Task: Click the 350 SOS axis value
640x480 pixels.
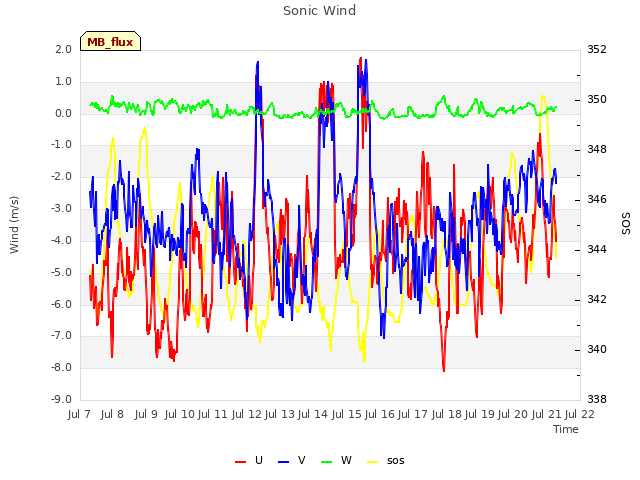Action: [x=597, y=99]
